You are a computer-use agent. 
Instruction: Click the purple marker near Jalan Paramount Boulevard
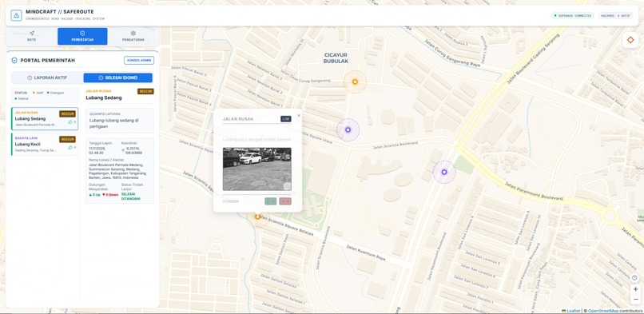(444, 172)
